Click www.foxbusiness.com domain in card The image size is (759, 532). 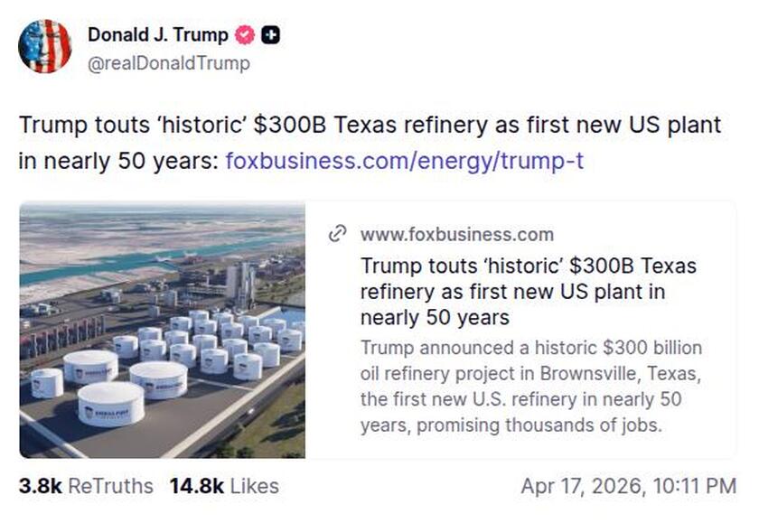click(x=456, y=235)
